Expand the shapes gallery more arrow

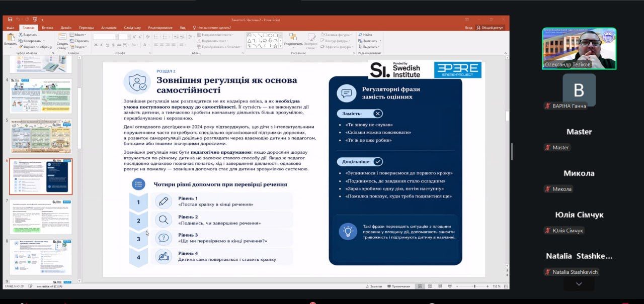click(280, 46)
